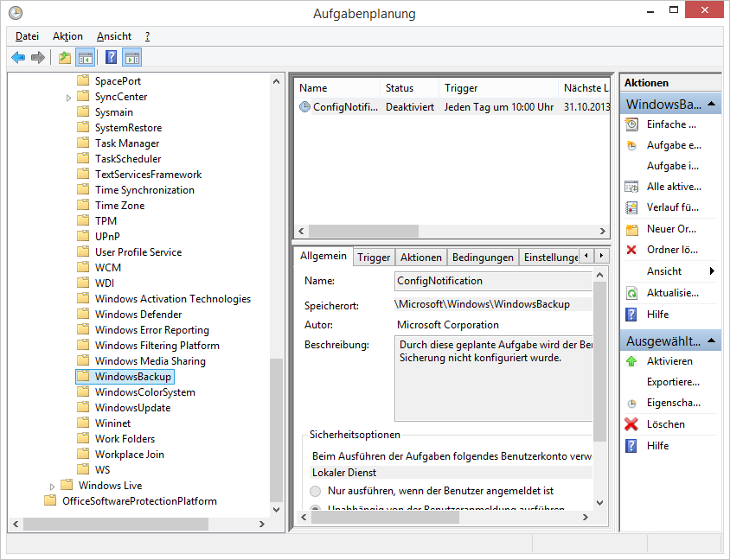
Task: Click the TaskScheduler folder icon
Action: tap(83, 158)
